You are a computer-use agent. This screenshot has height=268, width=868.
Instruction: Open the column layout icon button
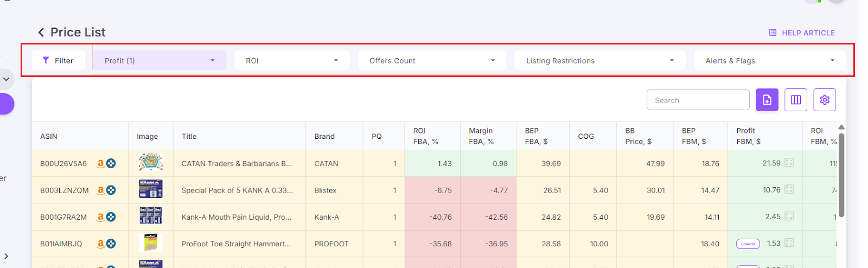click(796, 100)
